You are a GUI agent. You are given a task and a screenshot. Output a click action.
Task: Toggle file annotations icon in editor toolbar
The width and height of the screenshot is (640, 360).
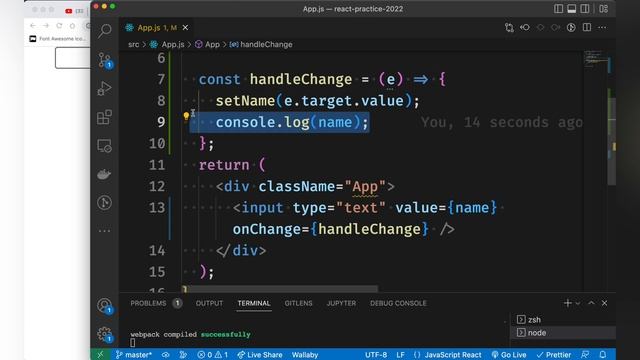click(x=571, y=27)
